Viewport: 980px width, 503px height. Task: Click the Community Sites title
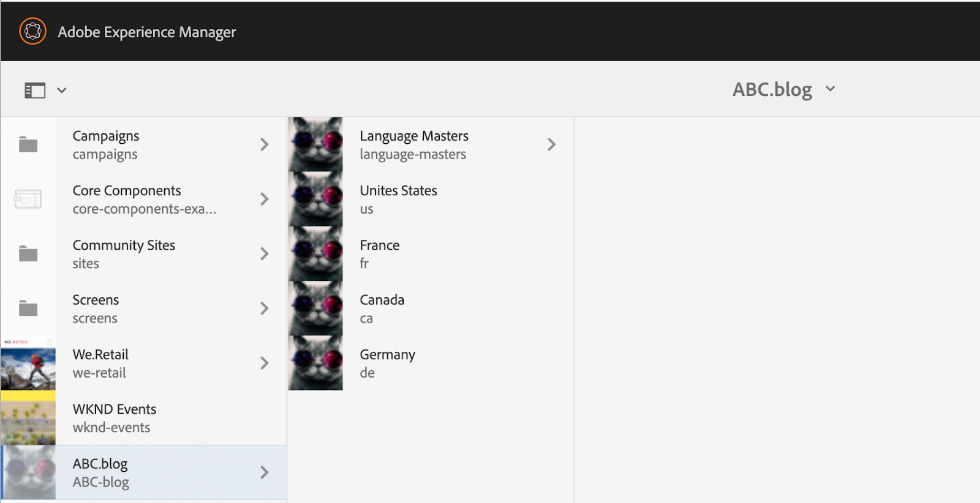tap(124, 245)
